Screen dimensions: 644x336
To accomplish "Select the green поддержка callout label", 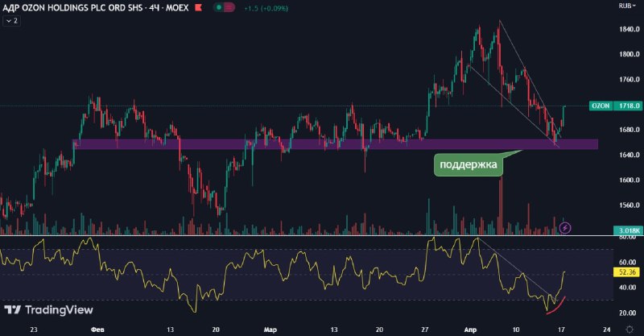I will point(469,165).
